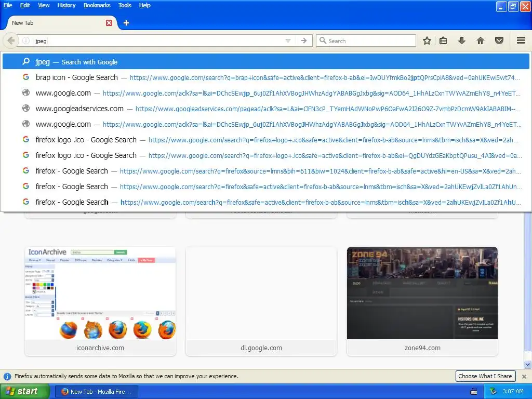Open the URL history dropdown arrow

click(x=288, y=41)
